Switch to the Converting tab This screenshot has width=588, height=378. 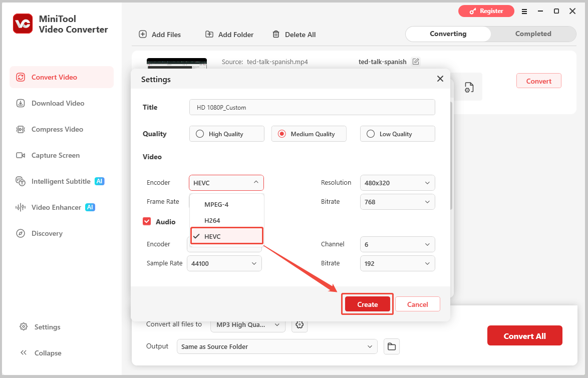pyautogui.click(x=448, y=34)
